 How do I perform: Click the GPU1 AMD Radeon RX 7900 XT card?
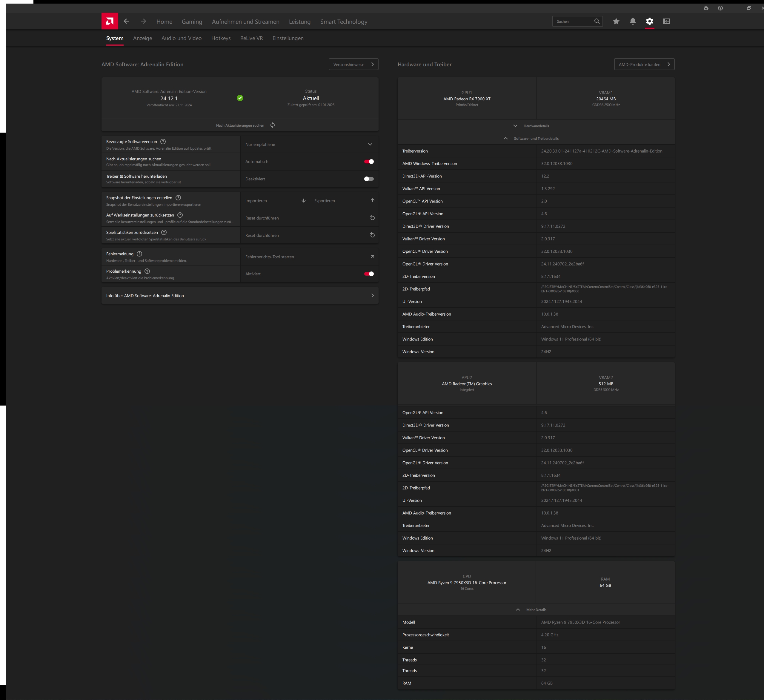click(x=467, y=99)
